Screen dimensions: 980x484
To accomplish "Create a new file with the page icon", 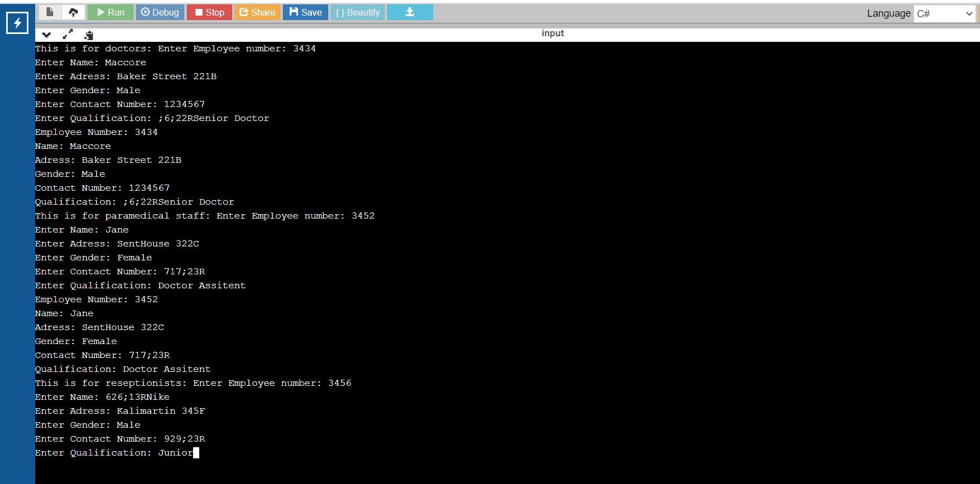I will (50, 12).
